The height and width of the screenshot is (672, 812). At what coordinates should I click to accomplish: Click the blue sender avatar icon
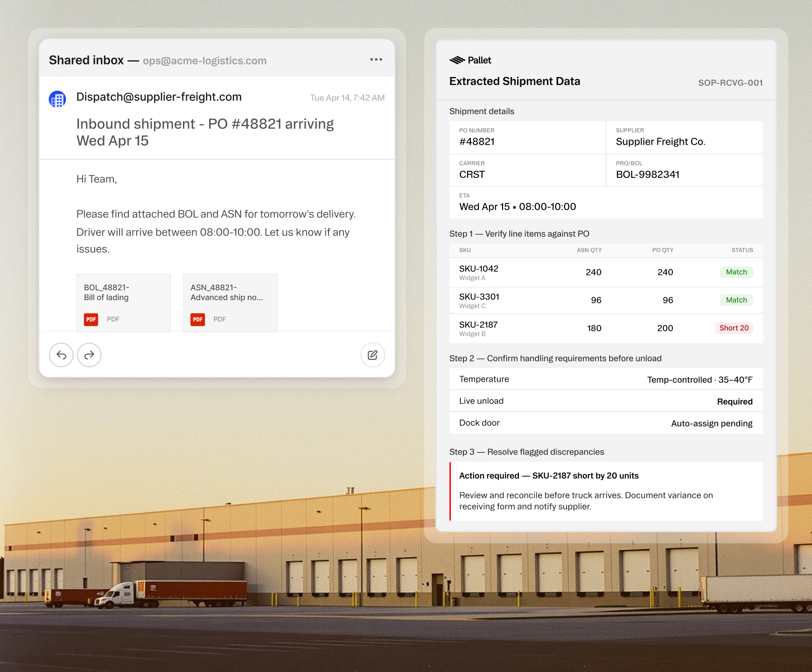[x=57, y=99]
